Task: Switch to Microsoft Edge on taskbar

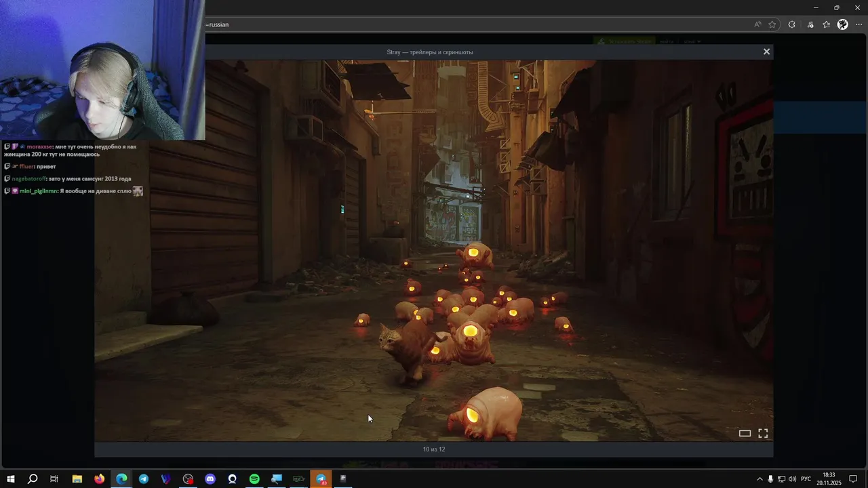Action: (x=121, y=479)
